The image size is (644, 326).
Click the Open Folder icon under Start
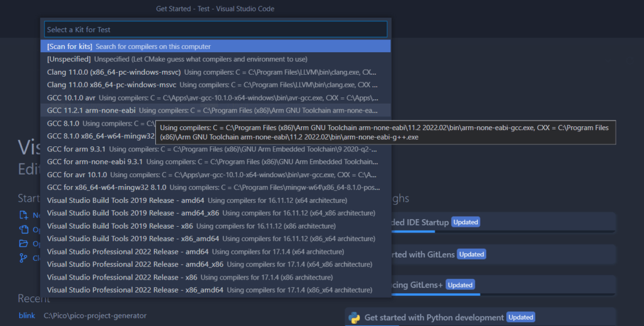click(x=23, y=244)
